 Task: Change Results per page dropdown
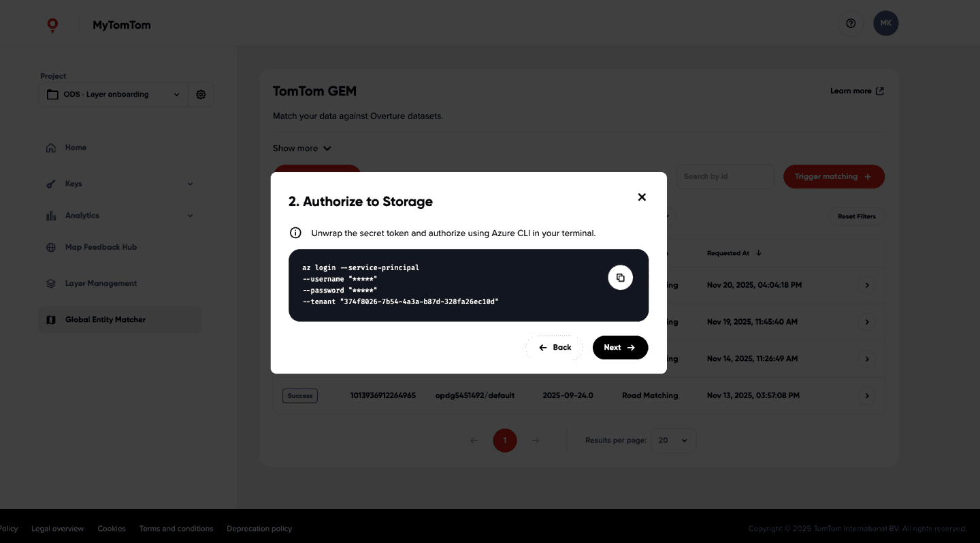(673, 440)
